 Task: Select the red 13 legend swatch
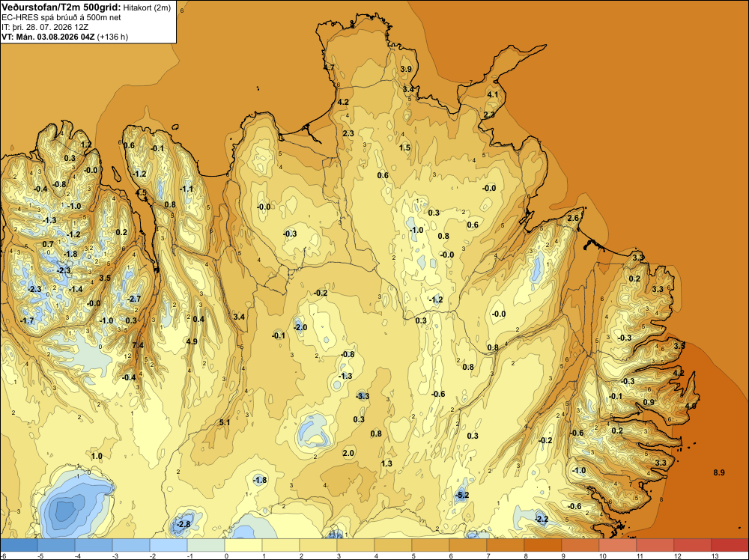click(x=730, y=545)
